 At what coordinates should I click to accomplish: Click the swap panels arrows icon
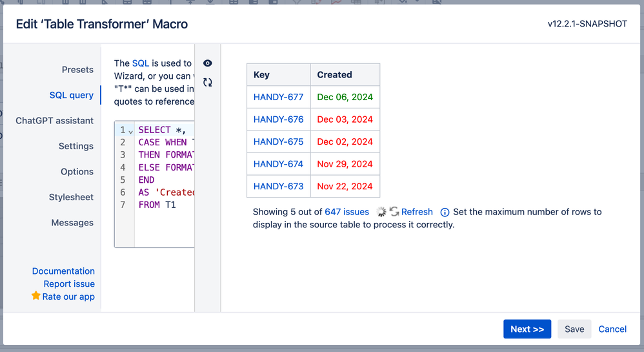click(207, 82)
